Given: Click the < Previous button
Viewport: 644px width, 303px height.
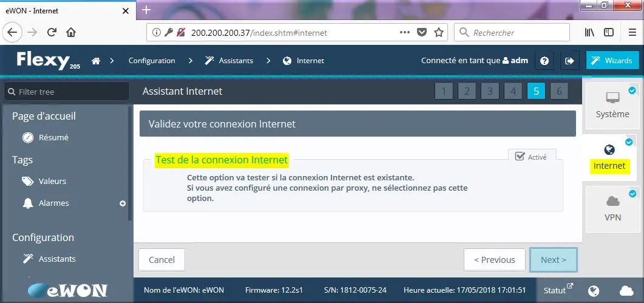Looking at the screenshot, I should [495, 260].
